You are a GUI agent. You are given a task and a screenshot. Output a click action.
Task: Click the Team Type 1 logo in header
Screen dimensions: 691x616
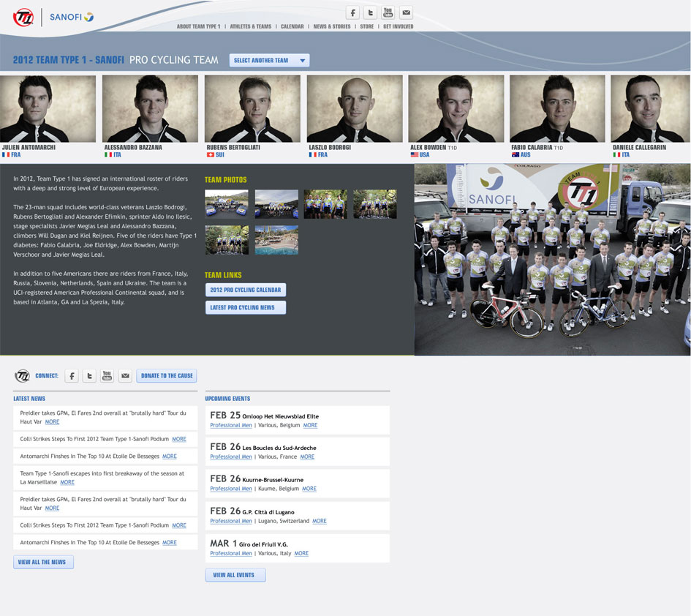pos(23,18)
